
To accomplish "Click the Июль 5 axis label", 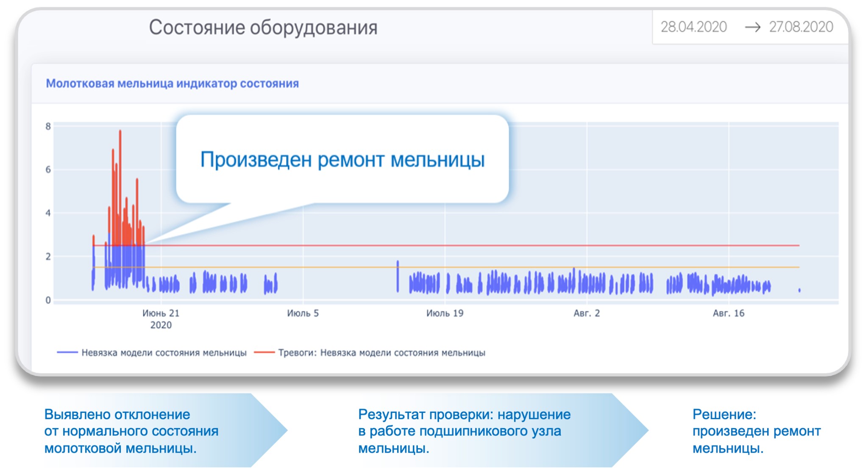I will coord(303,313).
